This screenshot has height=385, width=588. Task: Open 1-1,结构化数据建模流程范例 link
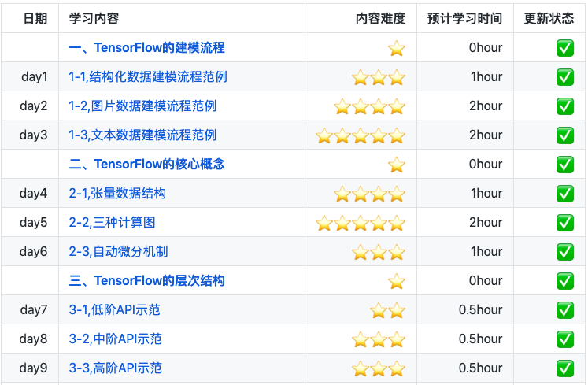pos(148,77)
